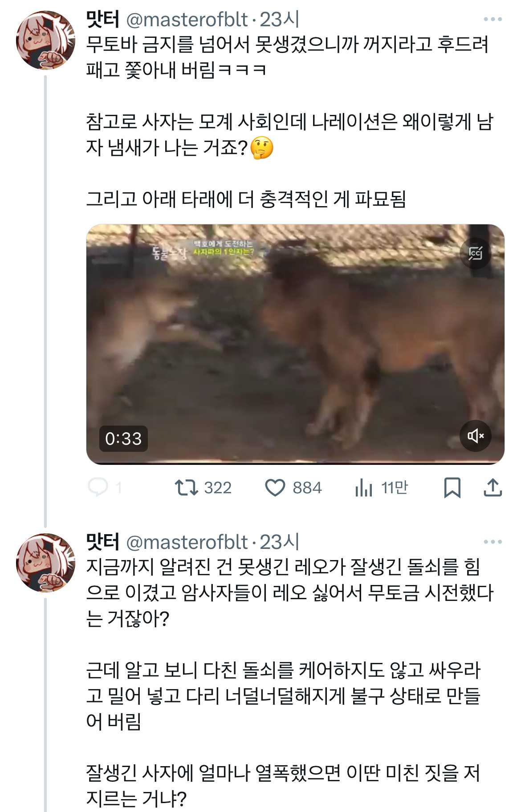Tap the 0:33 video duration badge

123,438
